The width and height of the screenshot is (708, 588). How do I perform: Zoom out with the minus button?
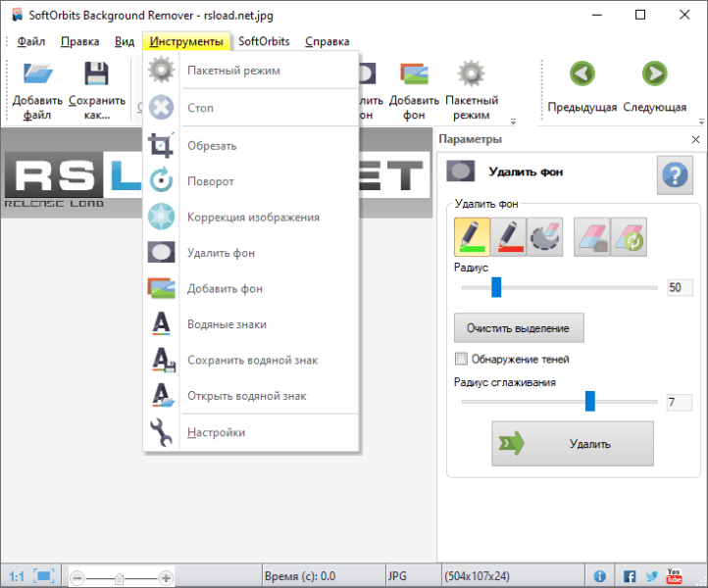coord(77,577)
